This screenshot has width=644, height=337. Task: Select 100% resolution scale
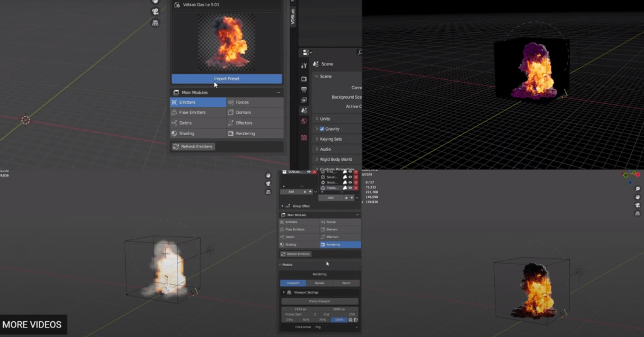339,320
